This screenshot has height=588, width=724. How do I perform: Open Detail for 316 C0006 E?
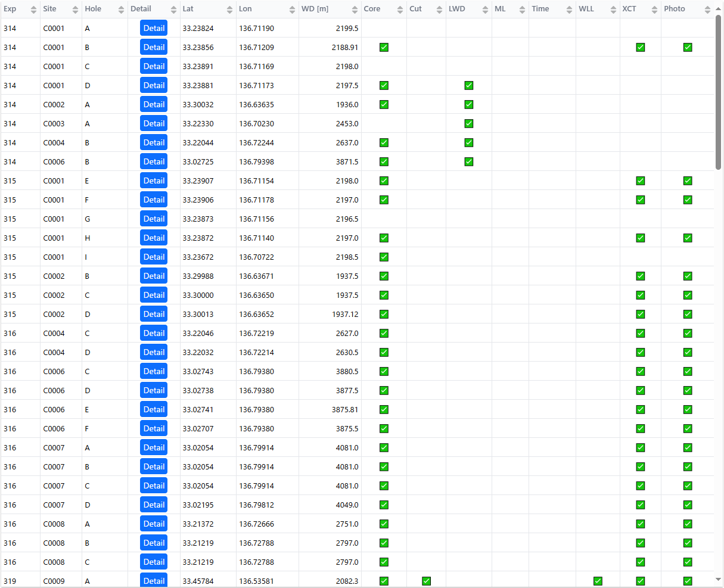[x=154, y=409]
